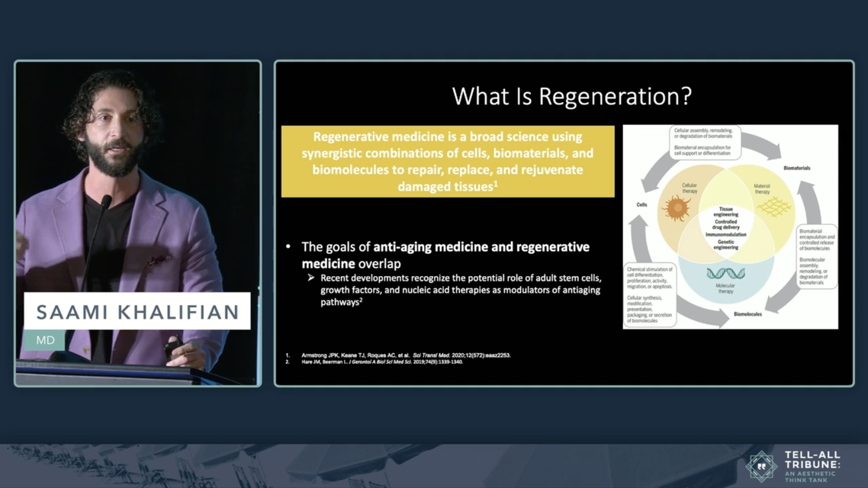
Task: Select the 'Biomaterials' label in the diagram
Action: coord(796,168)
